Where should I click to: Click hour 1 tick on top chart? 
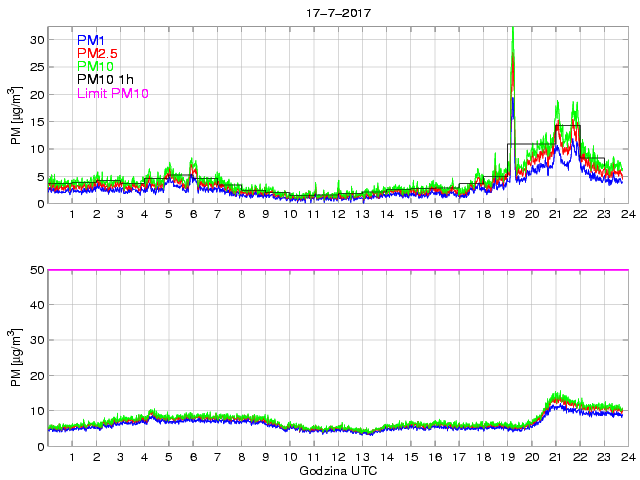[73, 214]
